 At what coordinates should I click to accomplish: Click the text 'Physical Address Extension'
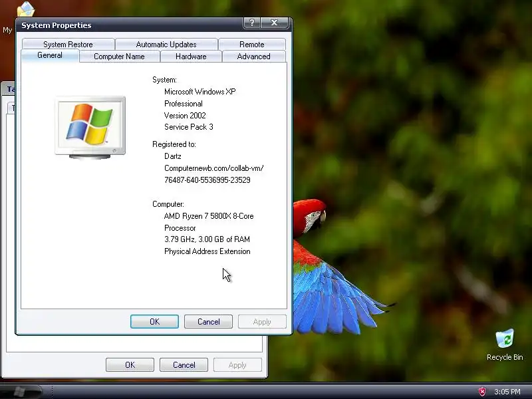(207, 251)
